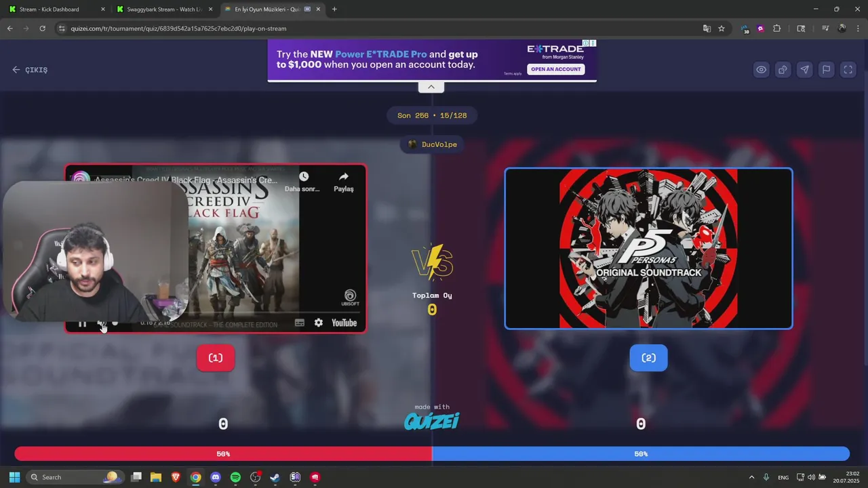
Task: Click Daha sonra watch later clock icon
Action: tap(303, 181)
